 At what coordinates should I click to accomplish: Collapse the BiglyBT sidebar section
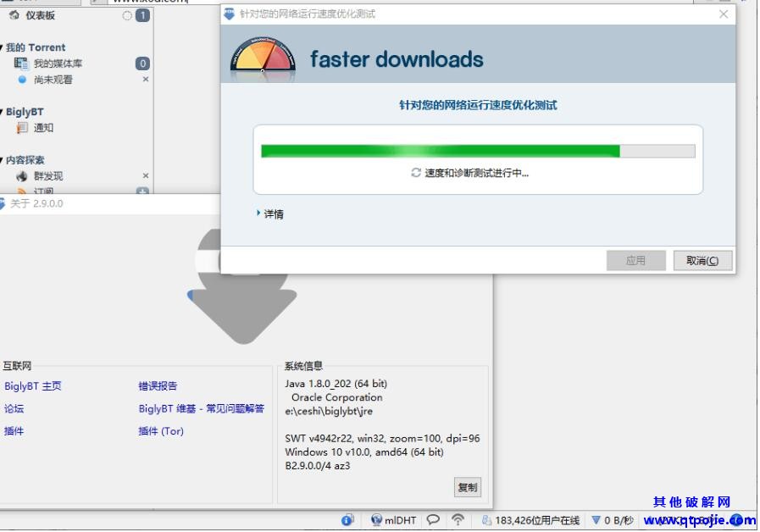point(2,112)
